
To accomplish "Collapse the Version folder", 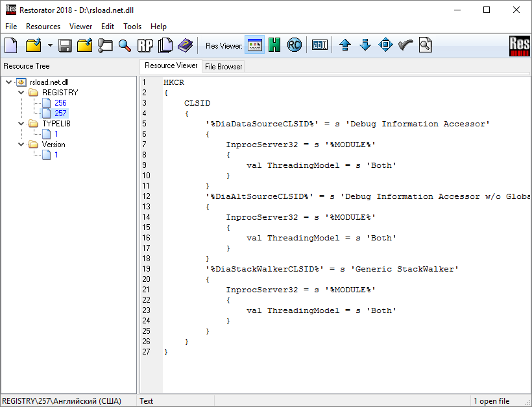I will (x=21, y=145).
